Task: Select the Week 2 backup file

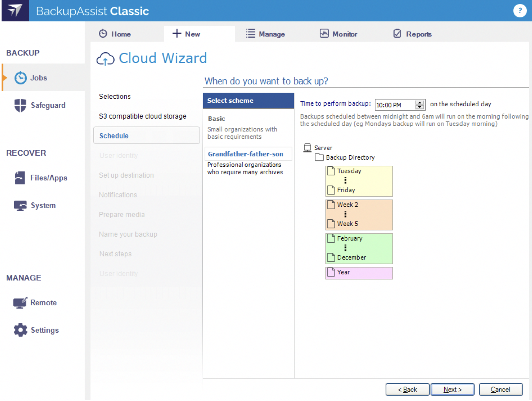Action: tap(343, 205)
